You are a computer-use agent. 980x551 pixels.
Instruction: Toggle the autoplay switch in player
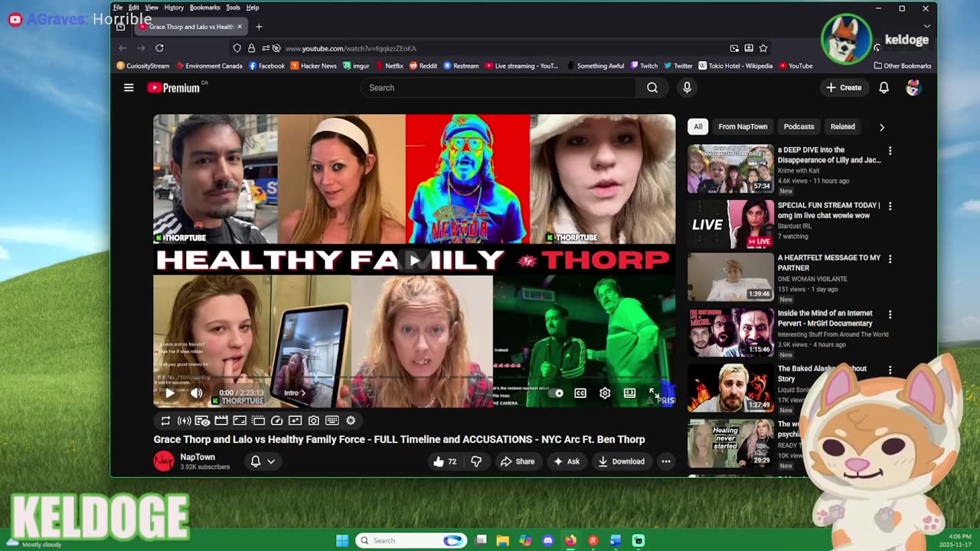point(557,393)
